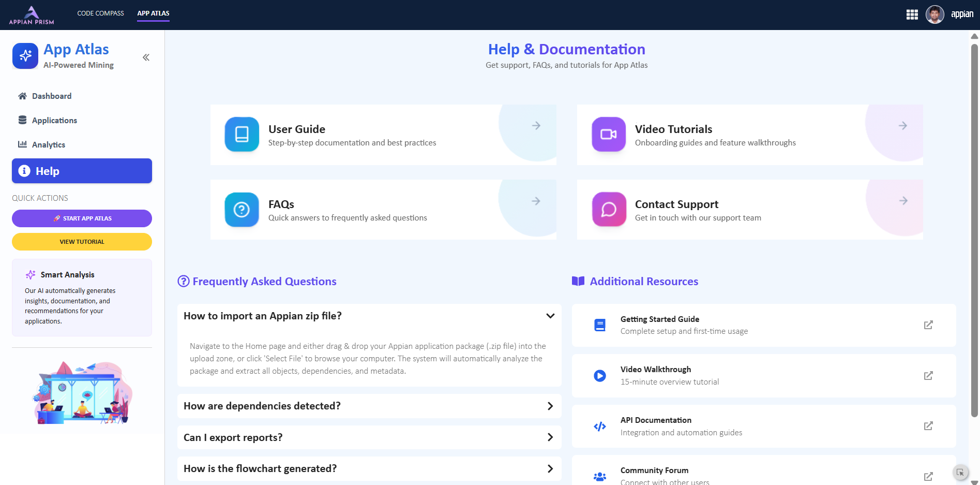The image size is (980, 485).
Task: Expand 'Can I export reports?' question
Action: pos(550,437)
